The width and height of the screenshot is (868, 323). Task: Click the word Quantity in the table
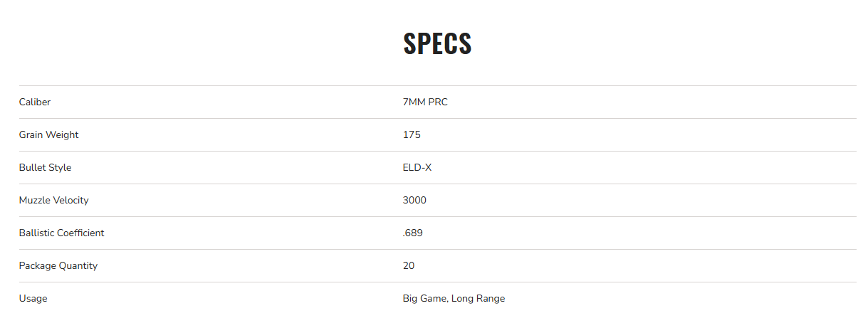(x=79, y=266)
